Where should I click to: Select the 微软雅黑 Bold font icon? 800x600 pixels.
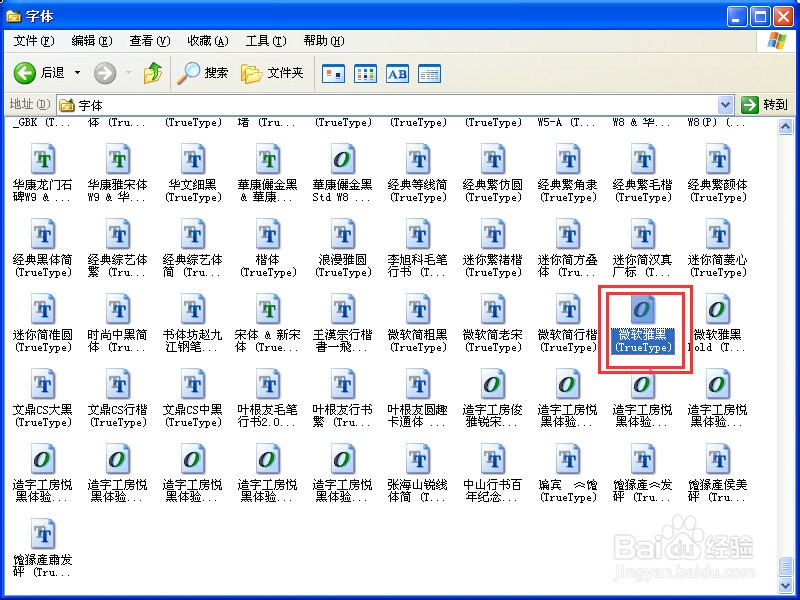click(718, 309)
